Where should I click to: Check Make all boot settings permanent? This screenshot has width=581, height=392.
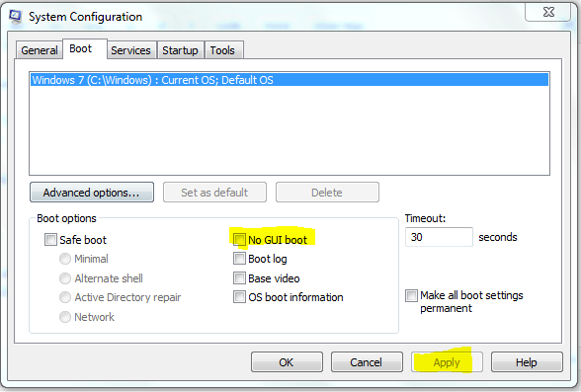(411, 296)
